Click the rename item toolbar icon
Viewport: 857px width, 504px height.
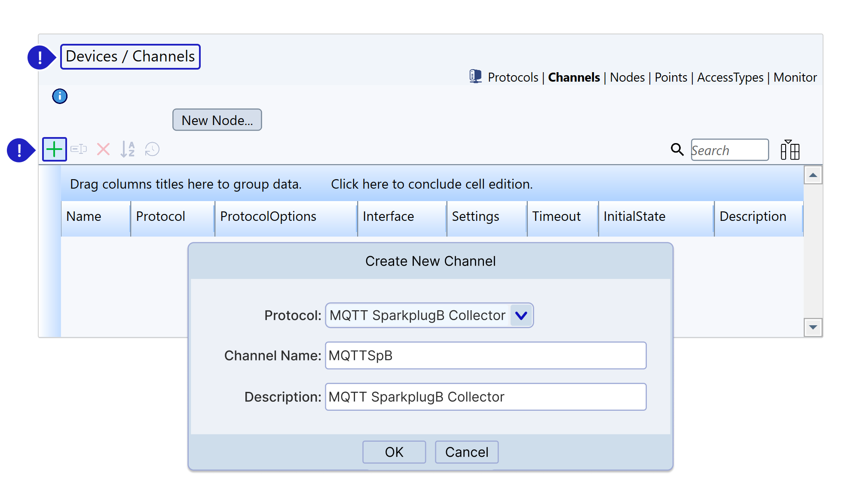click(x=79, y=150)
